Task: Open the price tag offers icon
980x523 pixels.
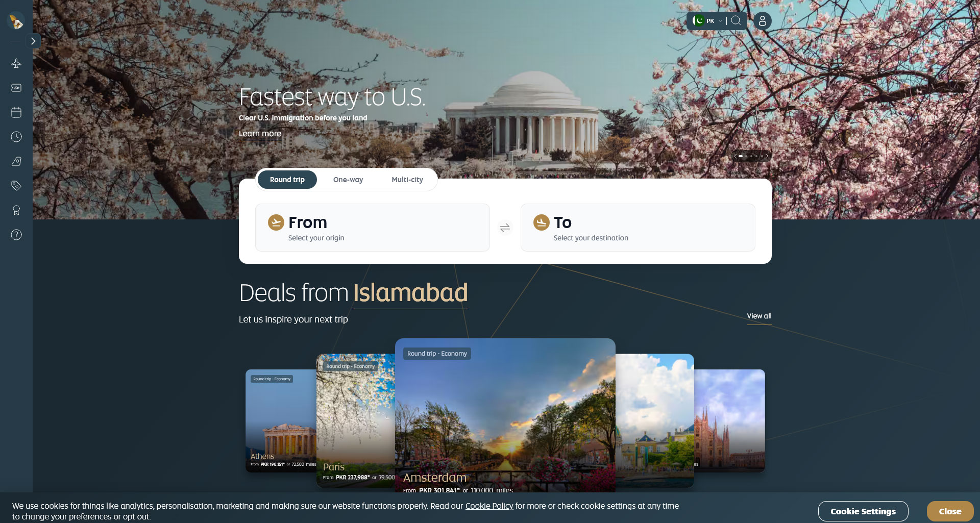Action: [16, 186]
